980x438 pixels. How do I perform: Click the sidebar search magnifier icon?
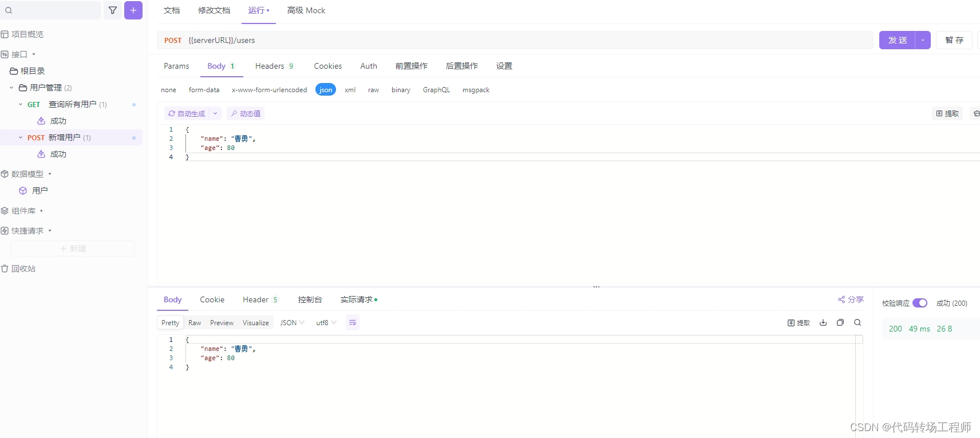point(9,10)
